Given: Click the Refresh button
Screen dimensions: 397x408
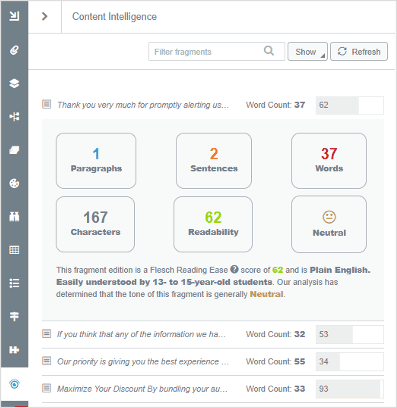Looking at the screenshot, I should [359, 52].
